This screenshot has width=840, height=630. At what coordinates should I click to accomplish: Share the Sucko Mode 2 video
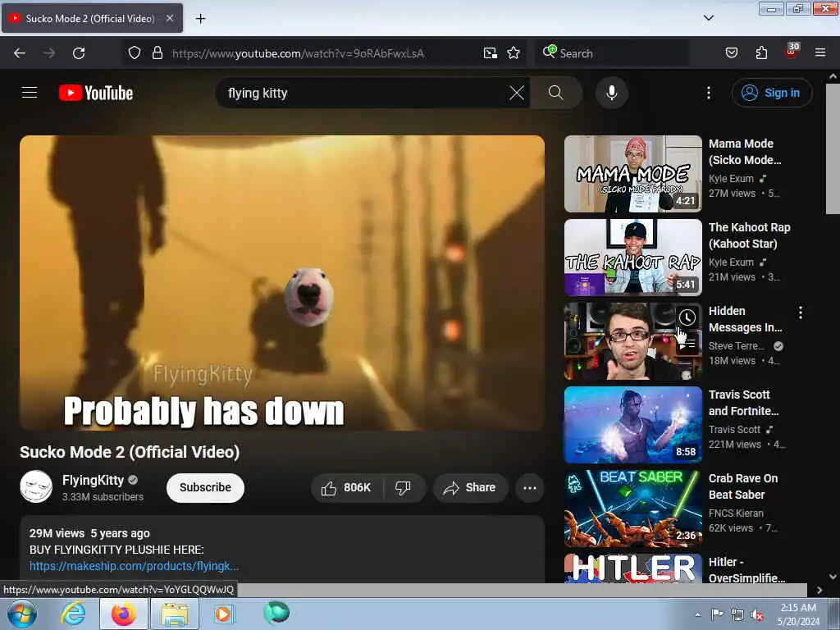(470, 487)
